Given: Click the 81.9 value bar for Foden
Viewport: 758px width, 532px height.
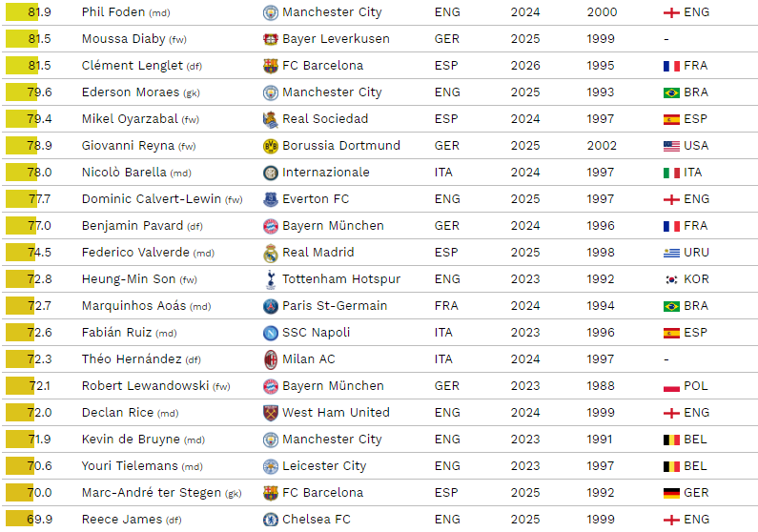Looking at the screenshot, I should (28, 12).
